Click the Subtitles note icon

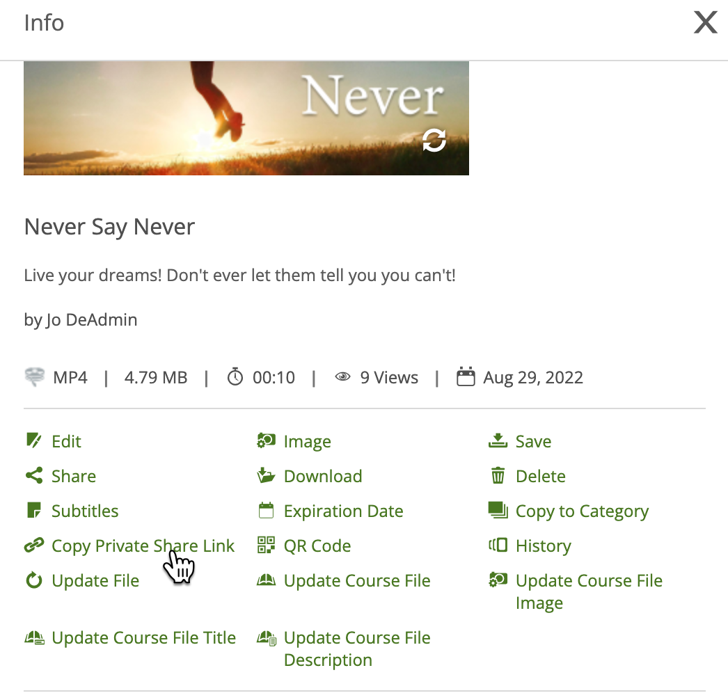coord(34,510)
